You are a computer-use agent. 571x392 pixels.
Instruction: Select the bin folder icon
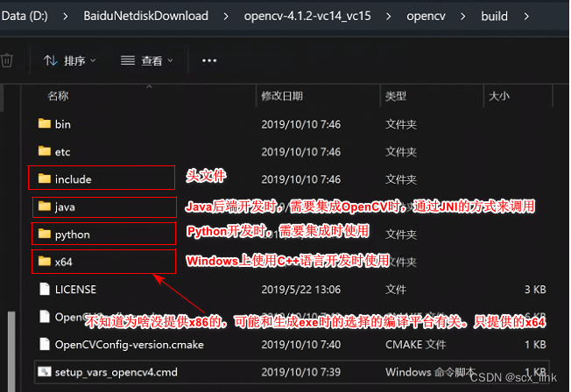point(45,123)
